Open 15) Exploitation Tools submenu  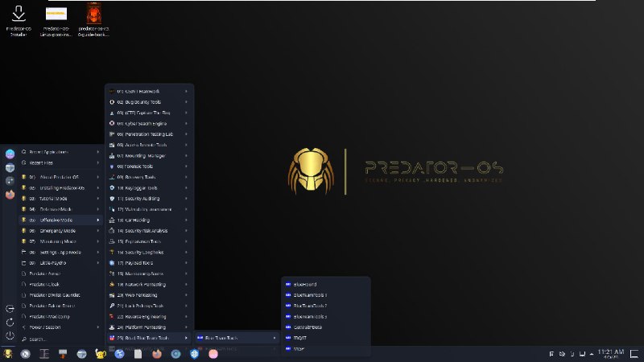(x=149, y=241)
